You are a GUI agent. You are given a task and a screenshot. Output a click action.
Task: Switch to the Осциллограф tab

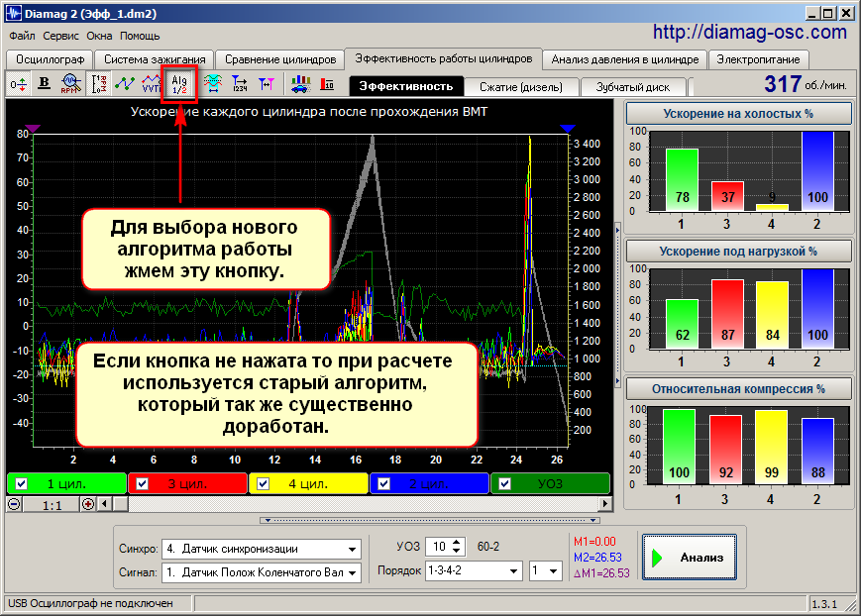50,59
